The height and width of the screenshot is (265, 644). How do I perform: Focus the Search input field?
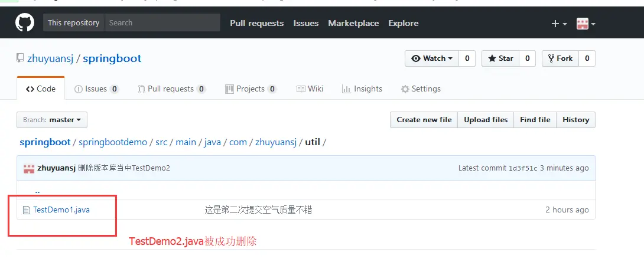pyautogui.click(x=162, y=22)
